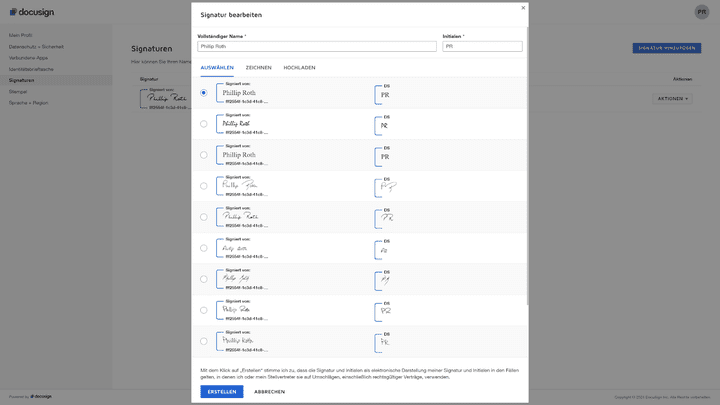
Task: Switch to the Hochladen tab
Action: coord(299,68)
